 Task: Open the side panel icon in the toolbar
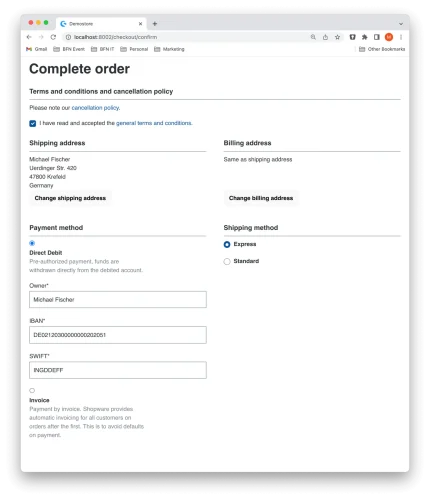pos(377,37)
